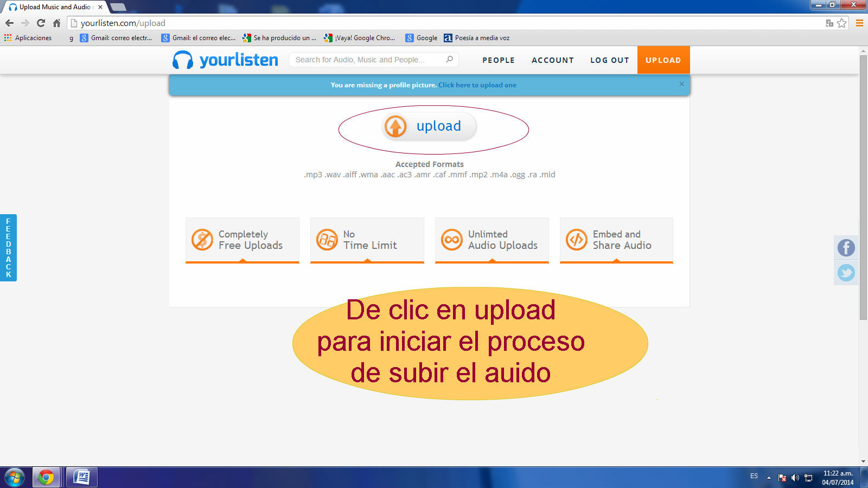Click the scrollbar down arrow
The width and height of the screenshot is (868, 488).
point(863,461)
